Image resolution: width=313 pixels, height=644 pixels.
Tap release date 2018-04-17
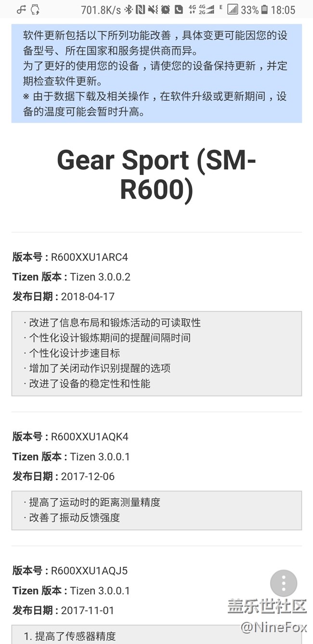pos(88,296)
